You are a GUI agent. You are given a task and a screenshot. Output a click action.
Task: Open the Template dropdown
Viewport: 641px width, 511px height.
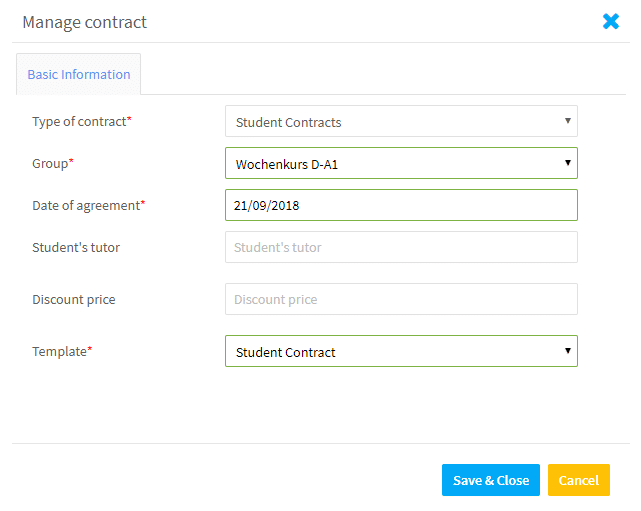(x=401, y=351)
